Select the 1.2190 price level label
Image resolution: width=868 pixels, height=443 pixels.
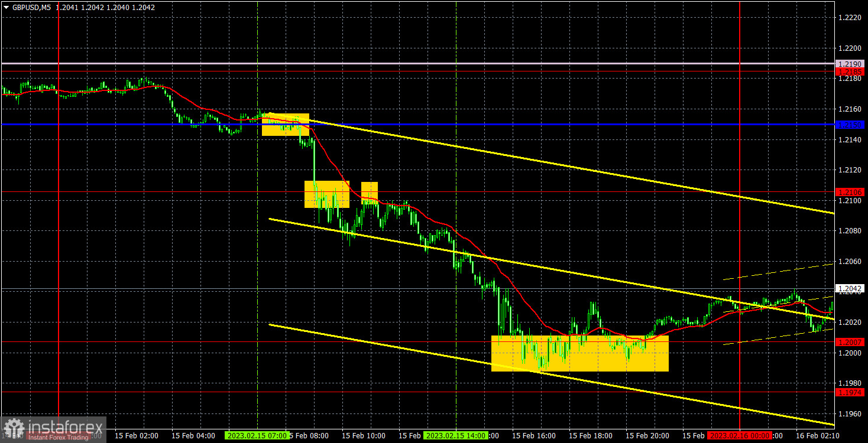850,63
